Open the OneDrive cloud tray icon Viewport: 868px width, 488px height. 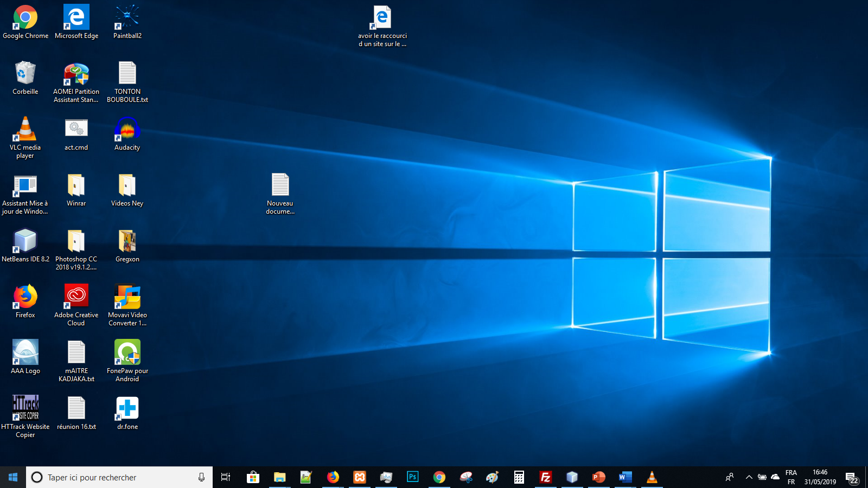(775, 477)
